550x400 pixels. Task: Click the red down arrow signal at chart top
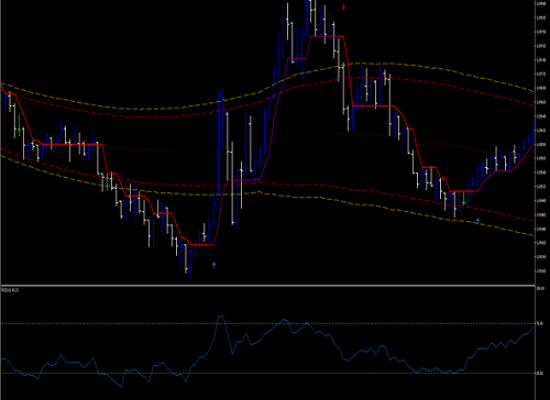[344, 7]
